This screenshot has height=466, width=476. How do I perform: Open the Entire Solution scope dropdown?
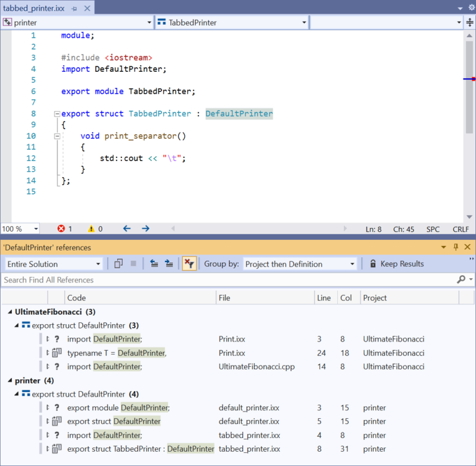coord(53,264)
